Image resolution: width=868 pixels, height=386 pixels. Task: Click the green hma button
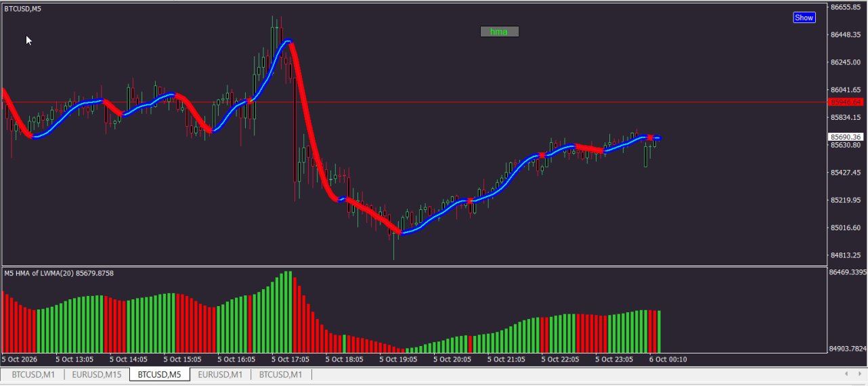(499, 32)
